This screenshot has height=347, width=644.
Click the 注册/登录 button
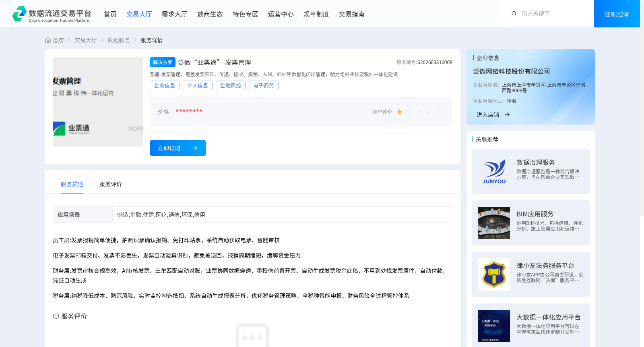pyautogui.click(x=617, y=14)
